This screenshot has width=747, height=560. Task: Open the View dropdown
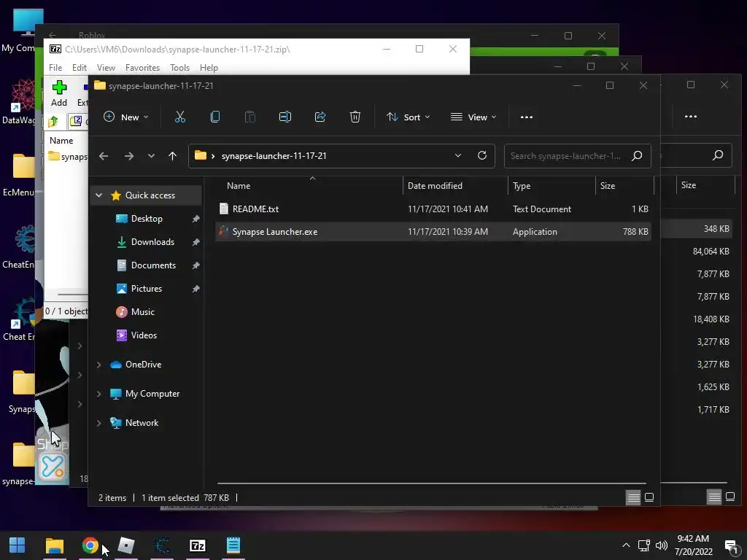pos(473,117)
